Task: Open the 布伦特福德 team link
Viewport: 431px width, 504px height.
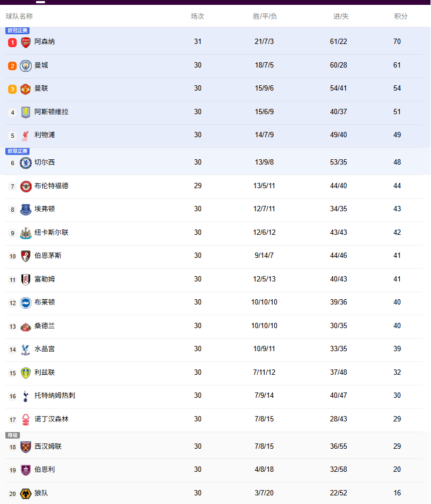Action: click(51, 186)
